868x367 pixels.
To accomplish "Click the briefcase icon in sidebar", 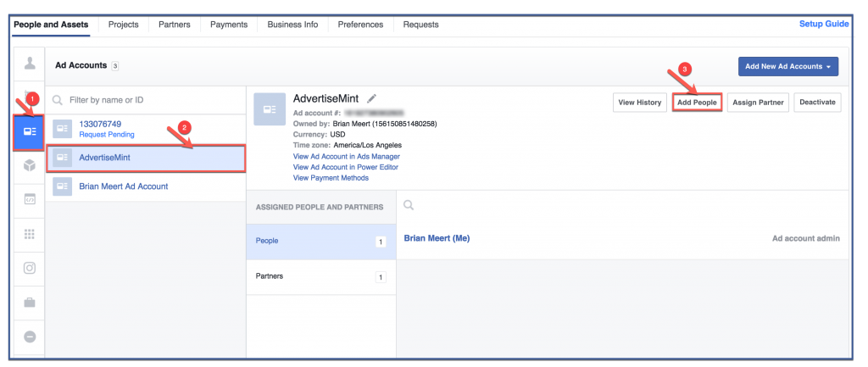I will coord(30,303).
